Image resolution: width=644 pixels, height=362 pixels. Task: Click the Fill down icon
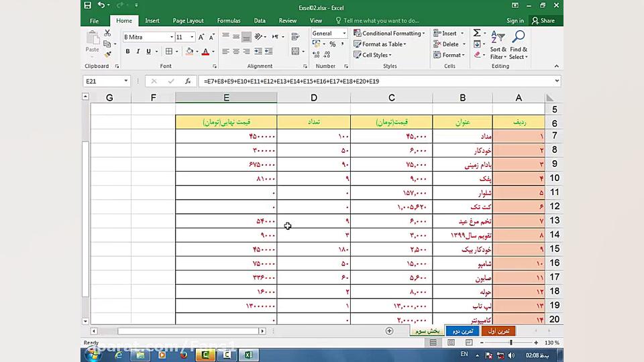point(477,44)
